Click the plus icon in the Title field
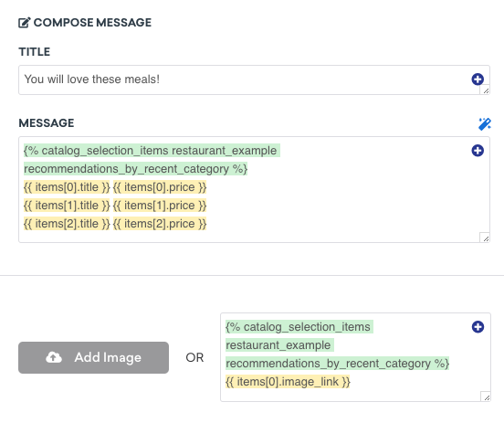The image size is (504, 423). [x=478, y=79]
